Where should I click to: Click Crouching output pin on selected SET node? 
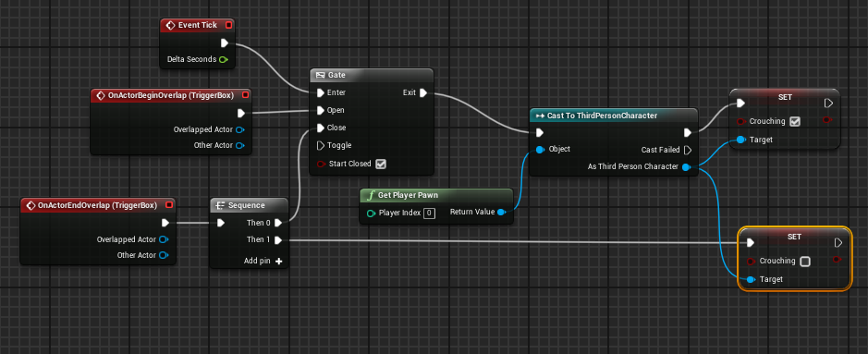(x=837, y=260)
